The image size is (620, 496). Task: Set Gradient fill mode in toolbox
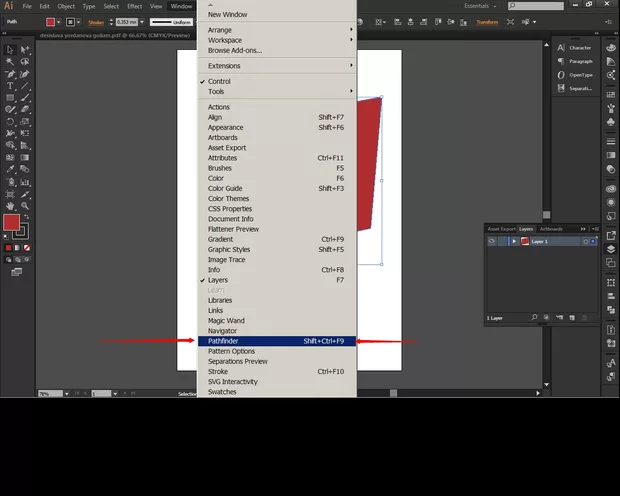pyautogui.click(x=17, y=248)
